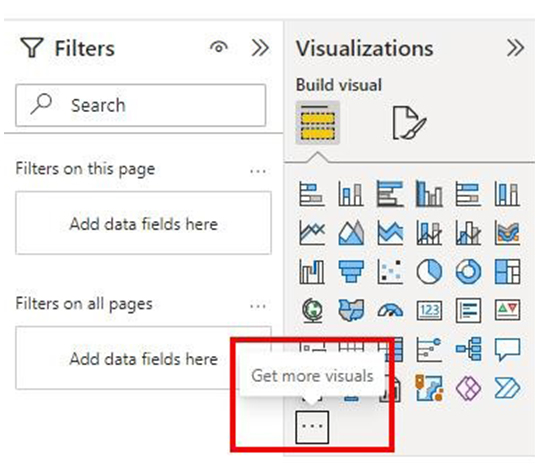This screenshot has height=476, width=540.
Task: Insert the KPI visual
Action: click(x=507, y=310)
